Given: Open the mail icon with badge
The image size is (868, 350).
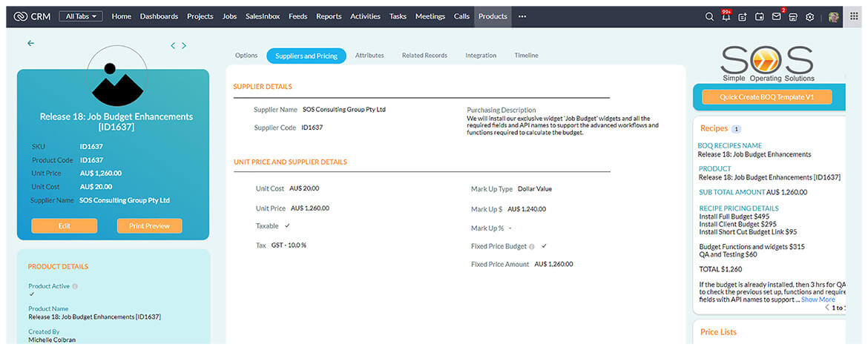Looking at the screenshot, I should [776, 16].
